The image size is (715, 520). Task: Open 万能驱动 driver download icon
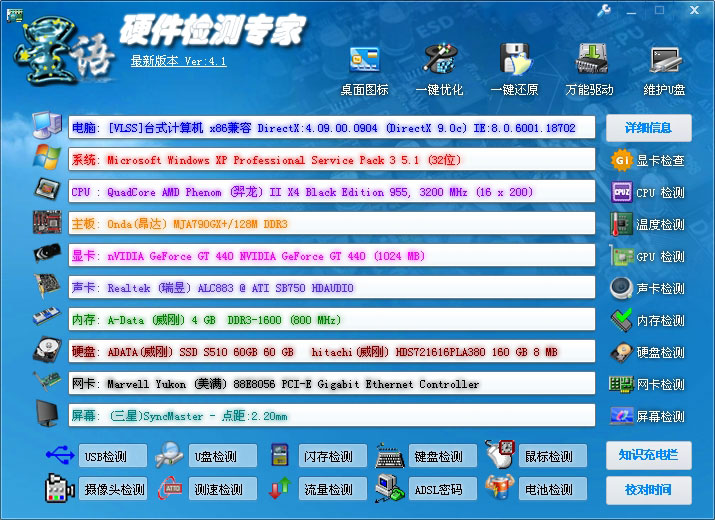590,63
